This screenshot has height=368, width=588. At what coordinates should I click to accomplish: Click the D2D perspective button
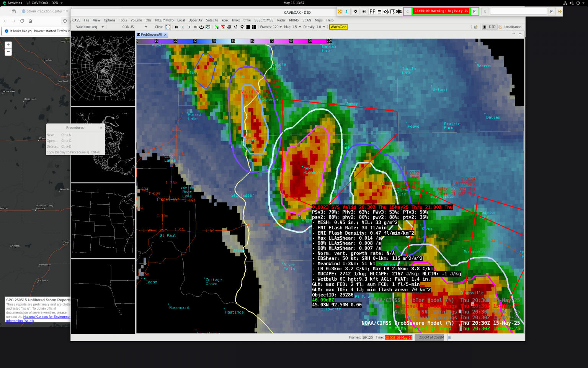click(489, 27)
